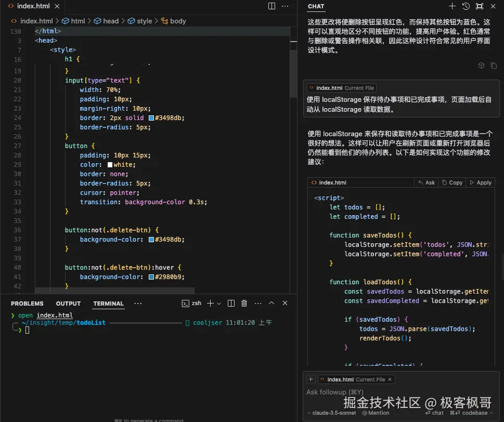Screen dimensions: 504x422
Task: Click the terminal prompt cursor
Action: [x=28, y=330]
